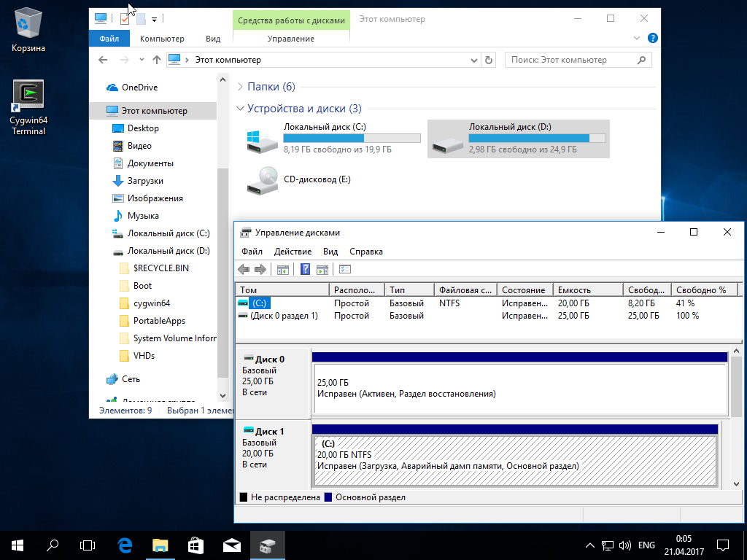Go back in Explorer navigation
Screen dimensions: 747x560
click(103, 60)
